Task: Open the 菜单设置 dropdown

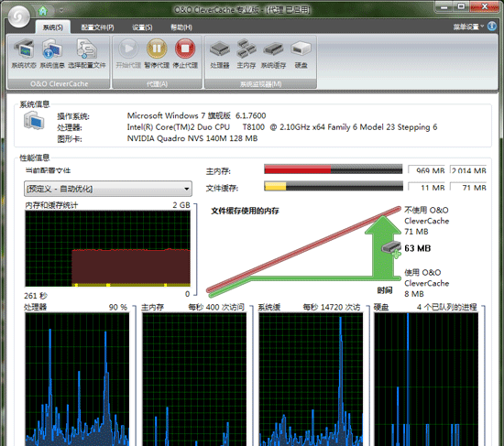Action: click(x=468, y=27)
